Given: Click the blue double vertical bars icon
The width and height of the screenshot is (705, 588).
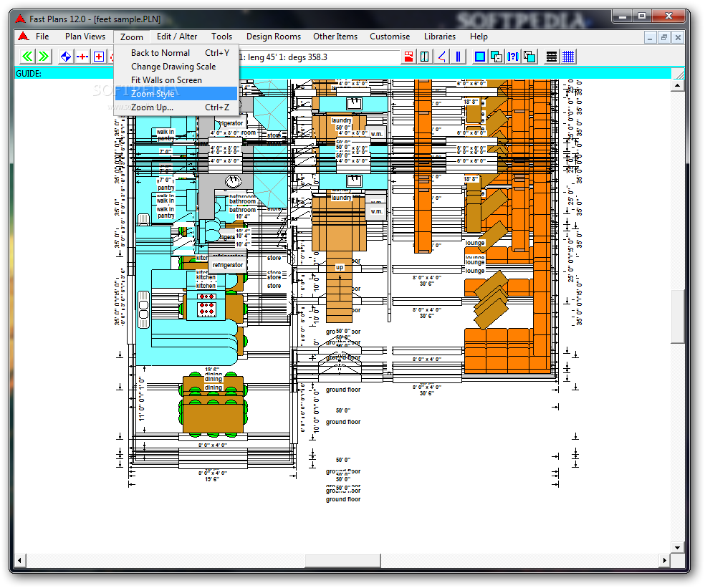Looking at the screenshot, I should pos(458,57).
